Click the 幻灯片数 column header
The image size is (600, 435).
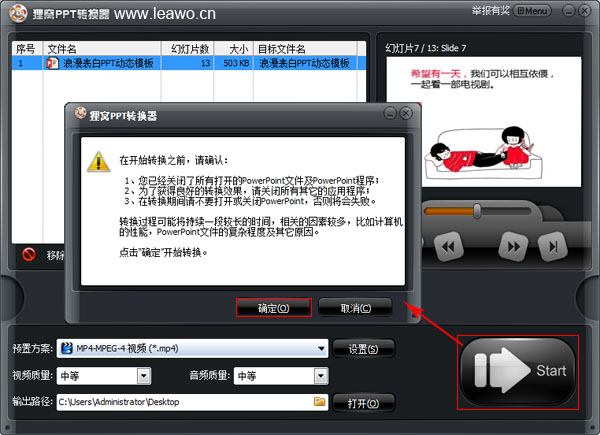[x=187, y=49]
